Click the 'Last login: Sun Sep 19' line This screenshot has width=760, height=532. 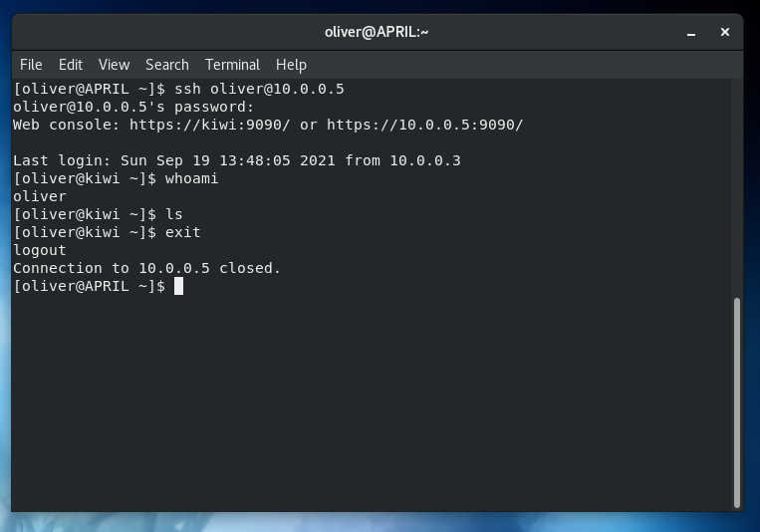[x=236, y=160]
